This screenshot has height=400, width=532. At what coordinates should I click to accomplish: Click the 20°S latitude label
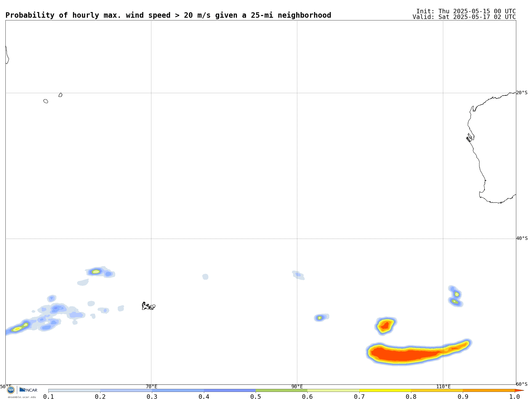(522, 93)
